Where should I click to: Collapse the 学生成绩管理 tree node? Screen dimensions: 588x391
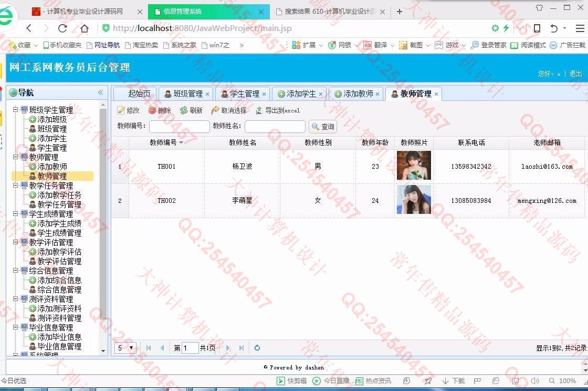15,213
